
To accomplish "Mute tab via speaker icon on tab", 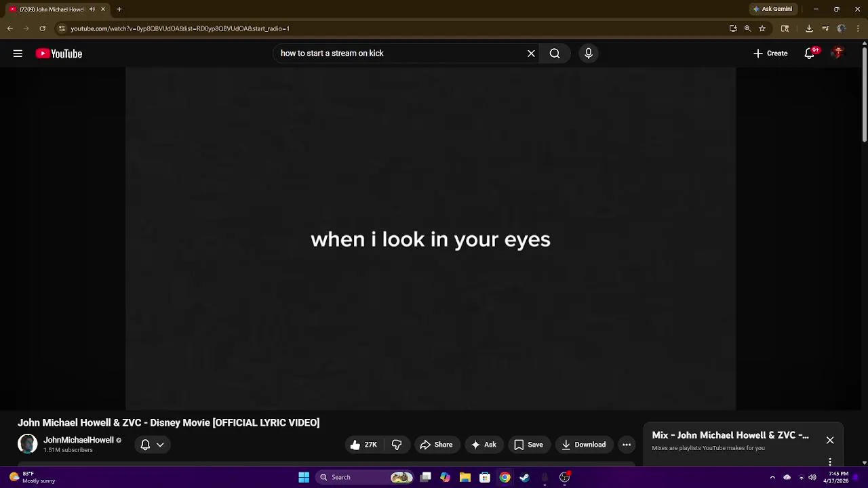I will 92,9.
